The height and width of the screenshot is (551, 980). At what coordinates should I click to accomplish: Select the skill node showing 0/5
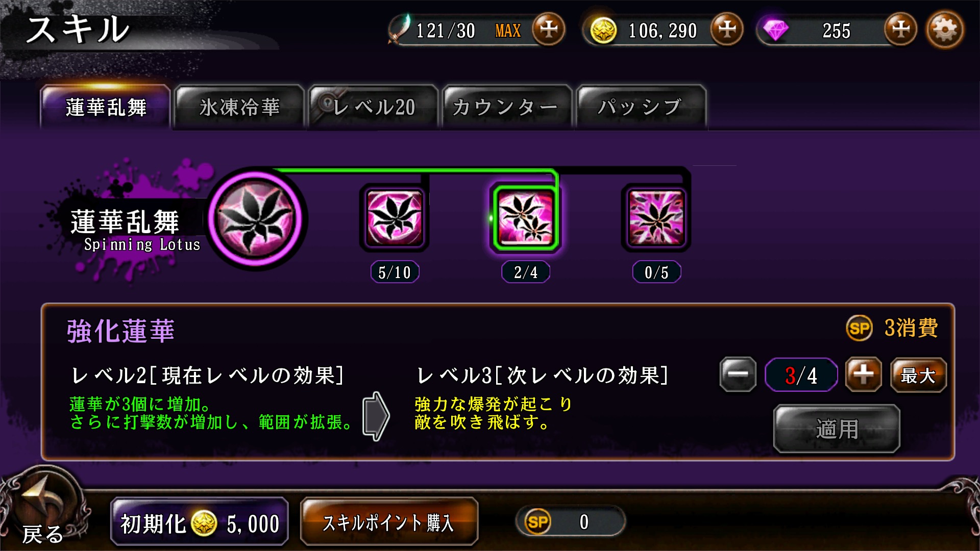coord(656,218)
